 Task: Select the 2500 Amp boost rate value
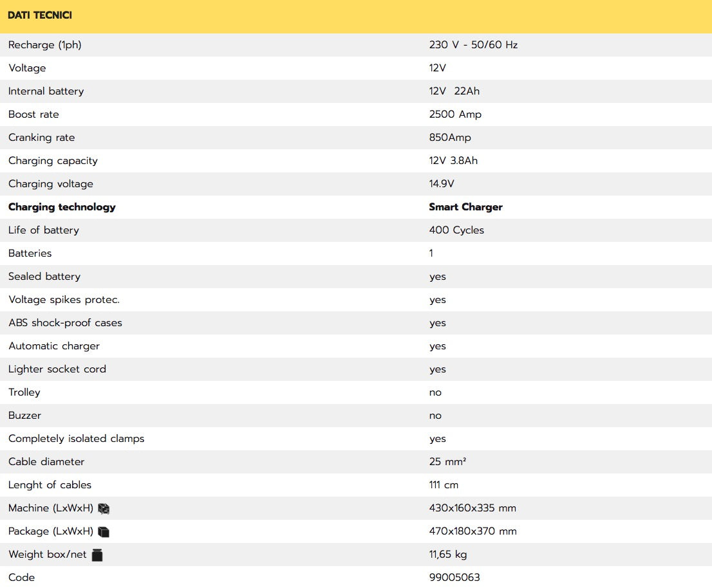click(x=455, y=115)
